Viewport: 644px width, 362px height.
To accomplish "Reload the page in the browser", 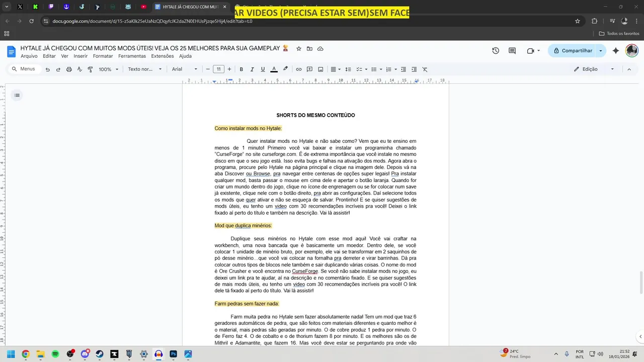I will point(31,21).
